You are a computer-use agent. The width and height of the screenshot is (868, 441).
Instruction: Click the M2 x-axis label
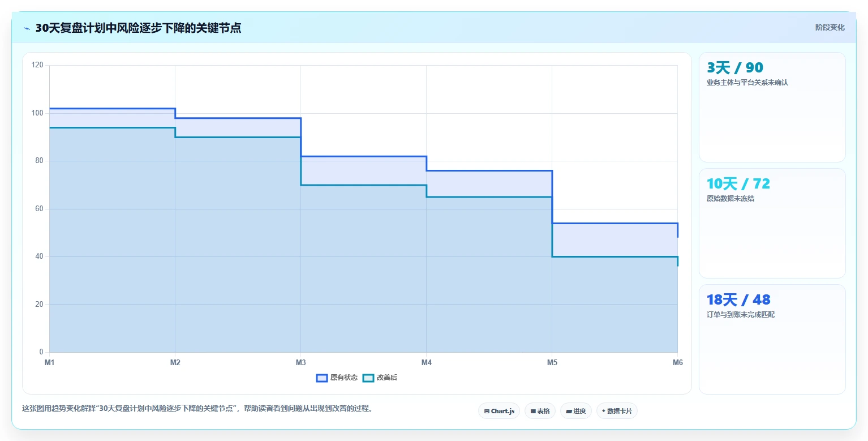click(175, 363)
